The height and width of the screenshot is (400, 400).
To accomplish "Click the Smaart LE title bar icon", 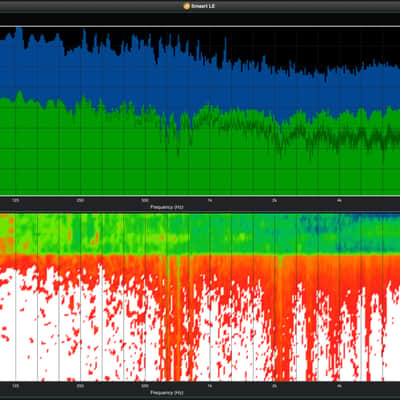I will coord(187,6).
